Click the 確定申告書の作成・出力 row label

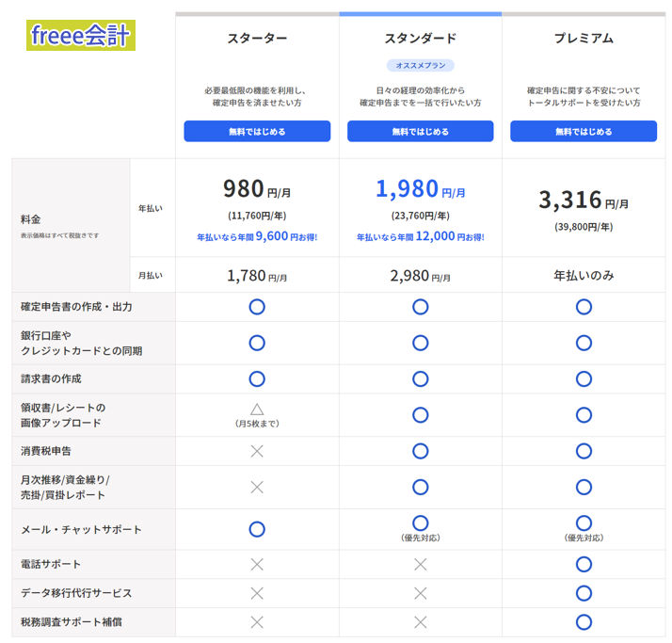click(76, 307)
